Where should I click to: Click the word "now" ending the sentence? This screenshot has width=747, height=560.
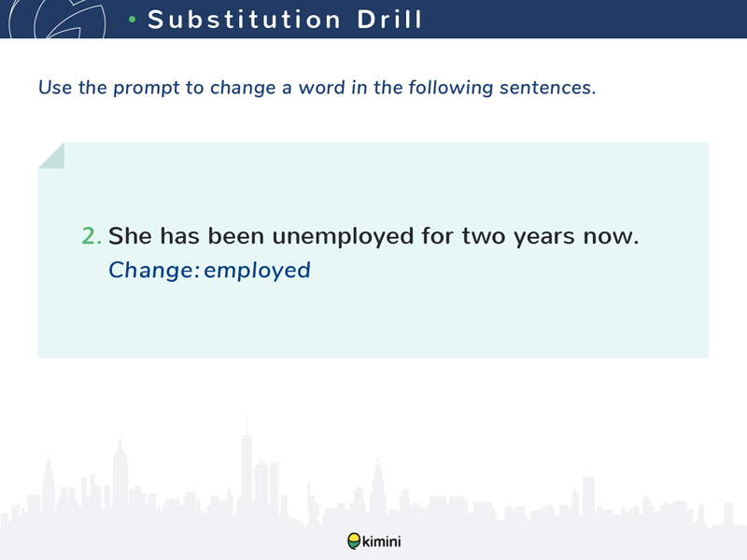tap(610, 237)
